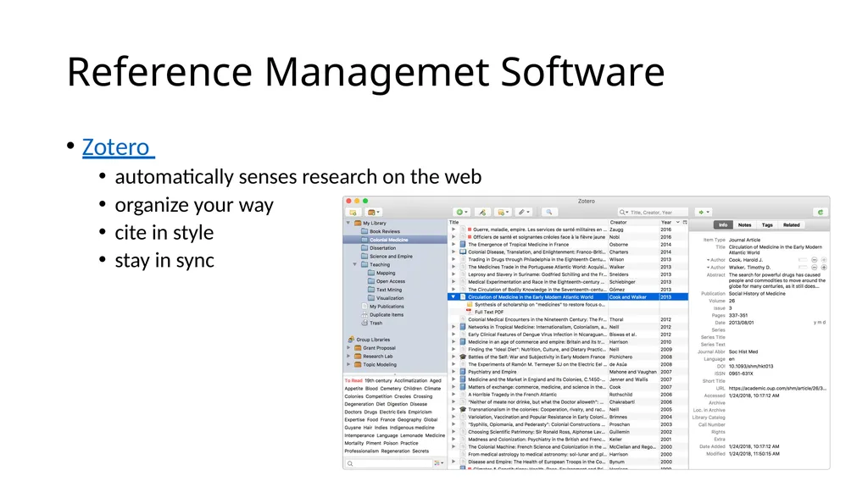This screenshot has width=868, height=487.
Task: Click the thesis icon for Battles of the Self
Action: [463, 357]
